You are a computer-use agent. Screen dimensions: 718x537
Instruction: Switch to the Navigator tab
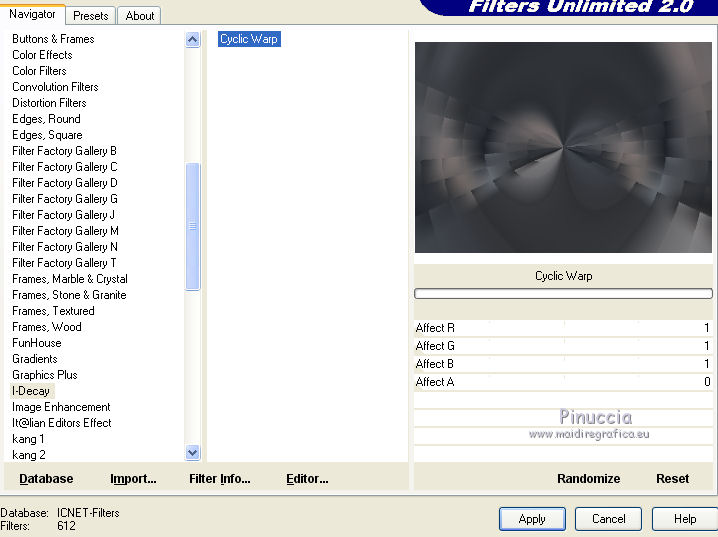click(x=32, y=14)
